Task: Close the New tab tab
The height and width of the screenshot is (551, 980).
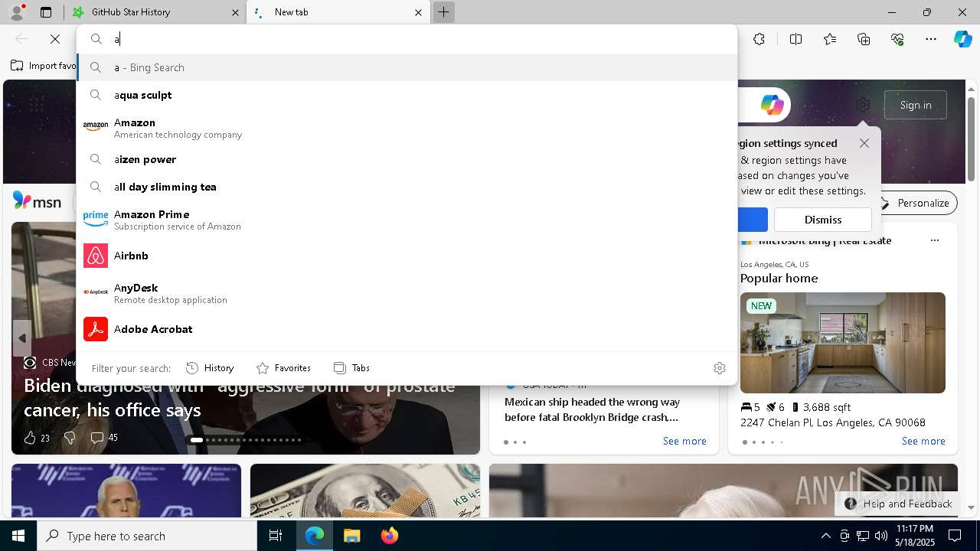Action: click(x=419, y=12)
